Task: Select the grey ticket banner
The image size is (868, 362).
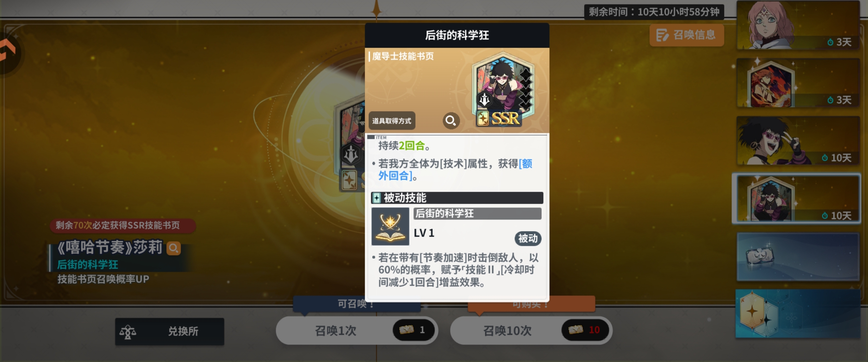Action: (x=798, y=256)
